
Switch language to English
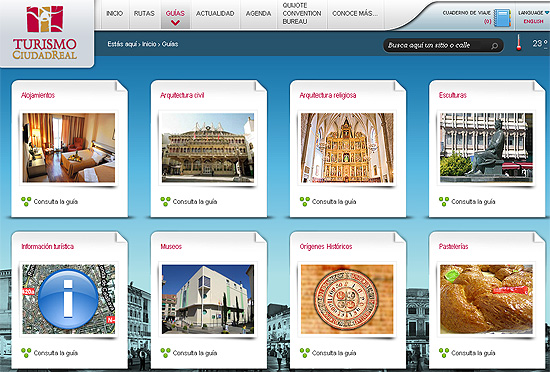click(534, 21)
